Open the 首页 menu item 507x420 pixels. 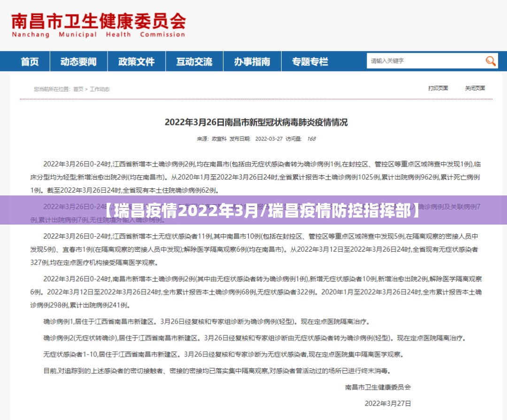(30, 61)
